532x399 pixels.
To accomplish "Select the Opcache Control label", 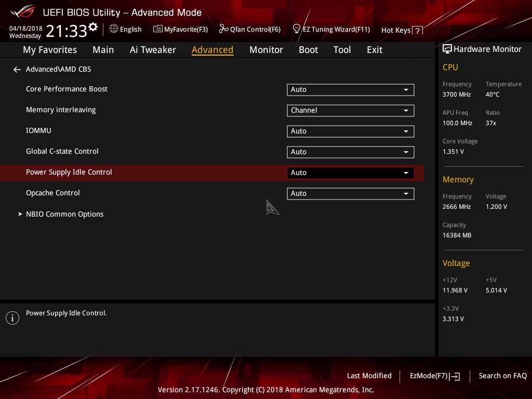I will click(x=53, y=193).
